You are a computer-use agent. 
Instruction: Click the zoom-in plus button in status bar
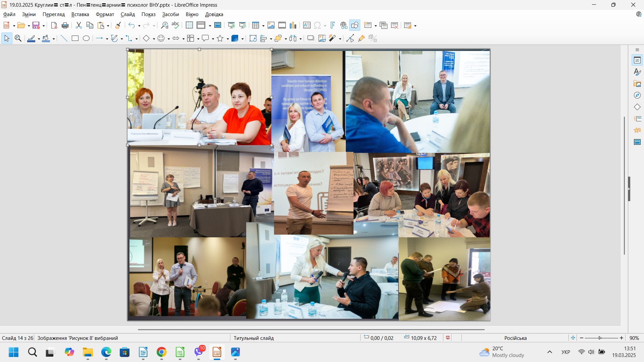click(x=622, y=338)
